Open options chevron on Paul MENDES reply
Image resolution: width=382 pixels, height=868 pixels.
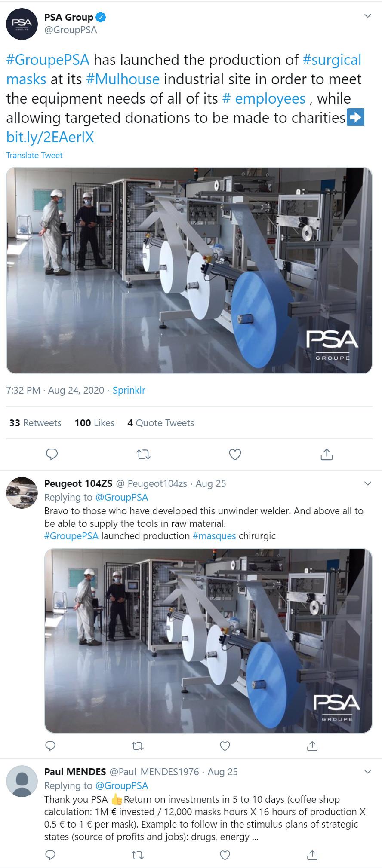pos(367,772)
